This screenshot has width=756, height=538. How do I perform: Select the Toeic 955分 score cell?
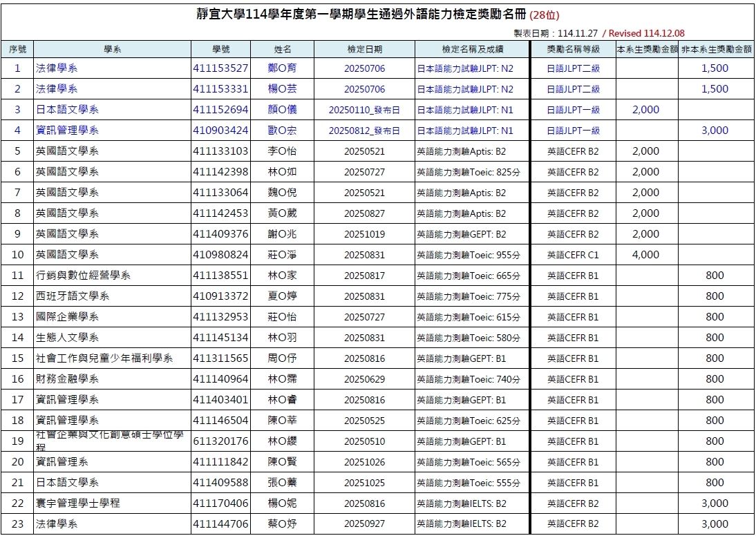click(469, 255)
